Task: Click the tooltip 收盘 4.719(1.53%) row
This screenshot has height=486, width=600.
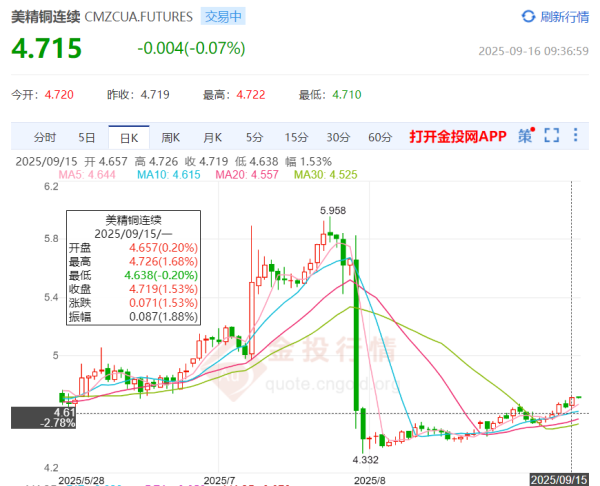Action: click(x=133, y=289)
